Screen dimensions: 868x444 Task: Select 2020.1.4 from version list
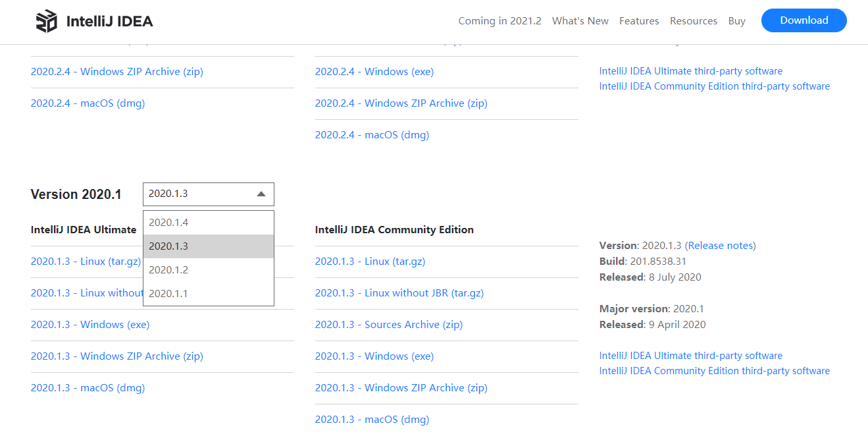209,223
